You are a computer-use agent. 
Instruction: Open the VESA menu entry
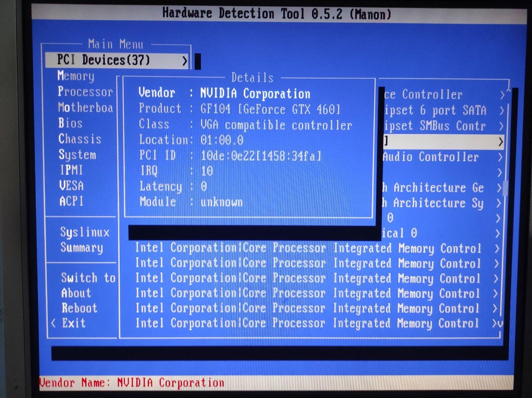pos(71,186)
